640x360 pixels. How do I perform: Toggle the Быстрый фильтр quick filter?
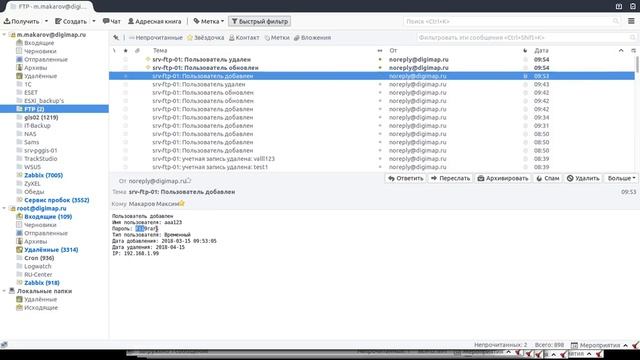pyautogui.click(x=260, y=21)
